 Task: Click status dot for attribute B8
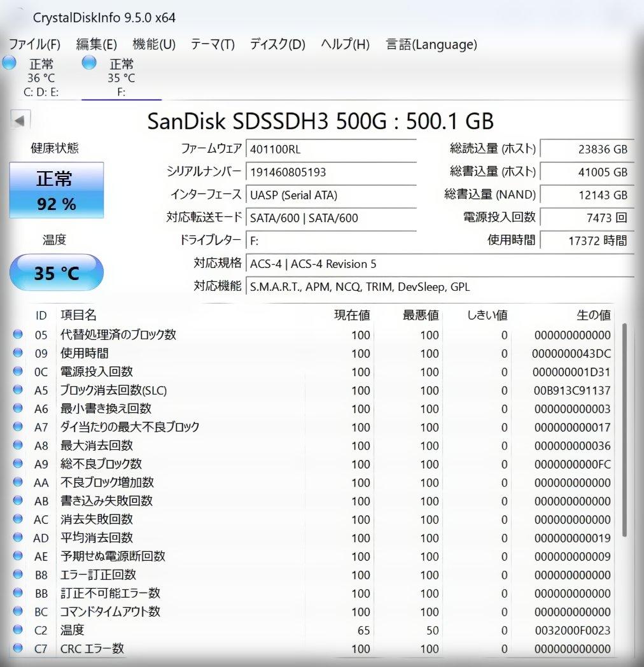pos(18,574)
